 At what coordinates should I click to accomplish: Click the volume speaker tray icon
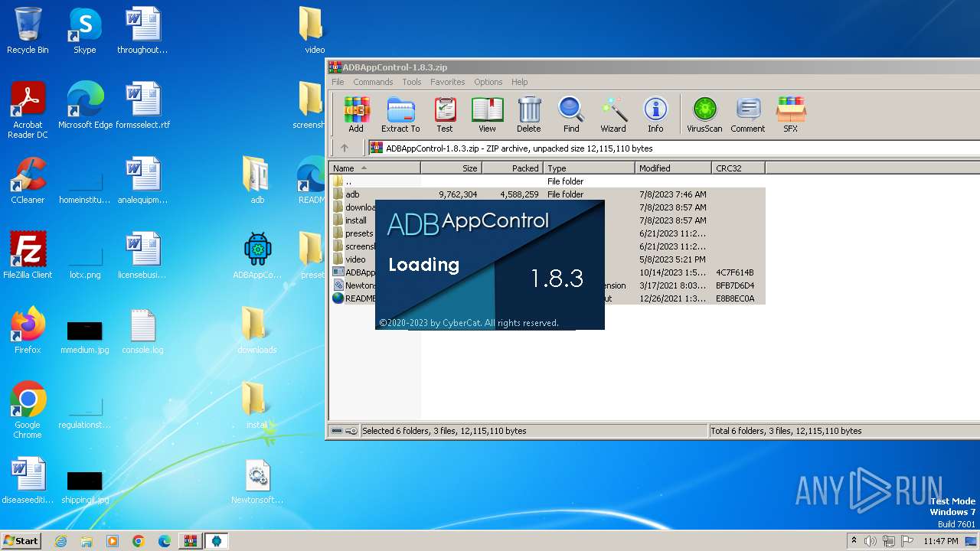pos(870,541)
